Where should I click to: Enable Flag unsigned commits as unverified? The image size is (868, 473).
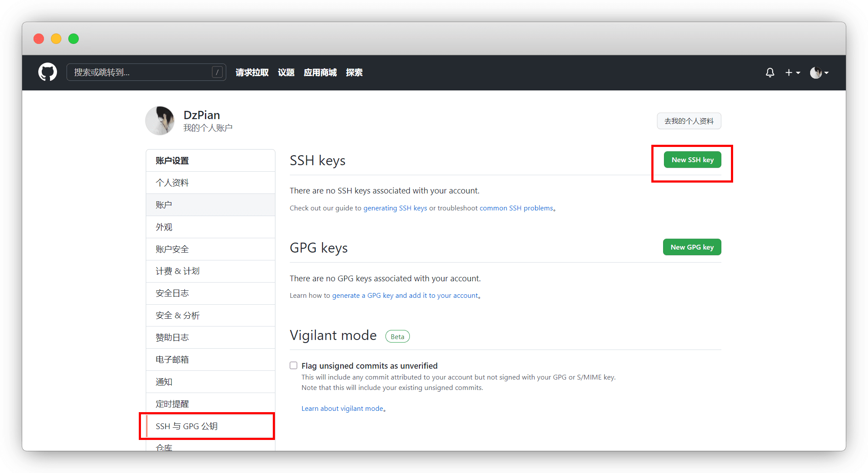(x=294, y=366)
